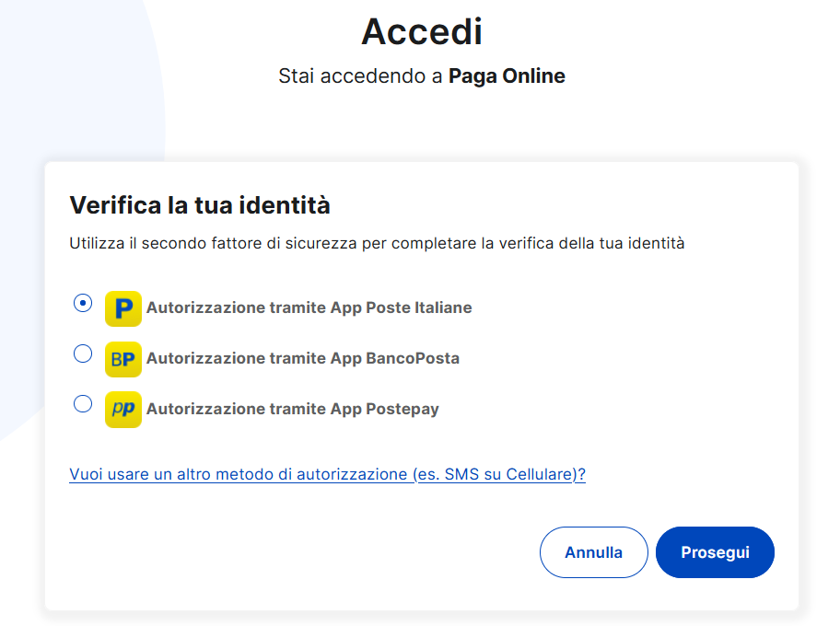Click the Annulla button
This screenshot has width=840, height=626.
[x=593, y=552]
